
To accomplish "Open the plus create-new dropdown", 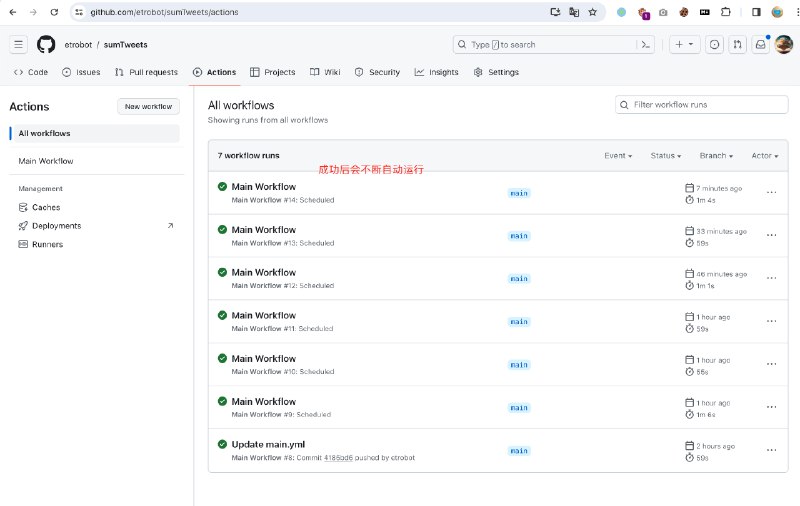I will point(684,45).
